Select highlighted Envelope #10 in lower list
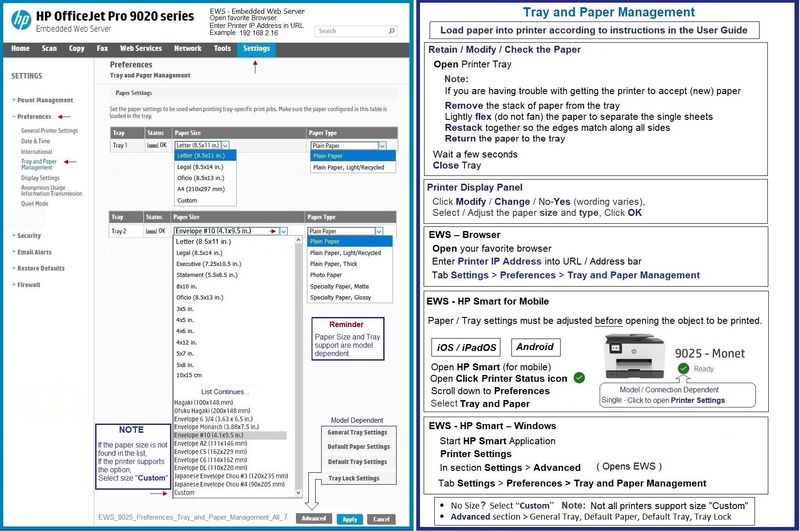This screenshot has height=531, width=800. (230, 435)
